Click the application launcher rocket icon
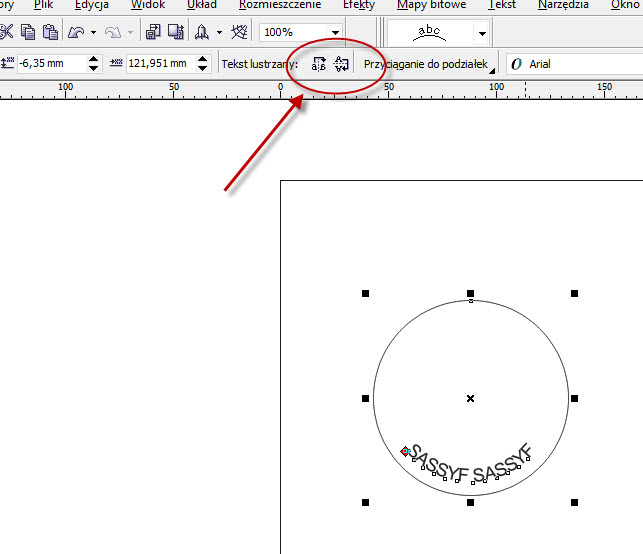 tap(203, 32)
